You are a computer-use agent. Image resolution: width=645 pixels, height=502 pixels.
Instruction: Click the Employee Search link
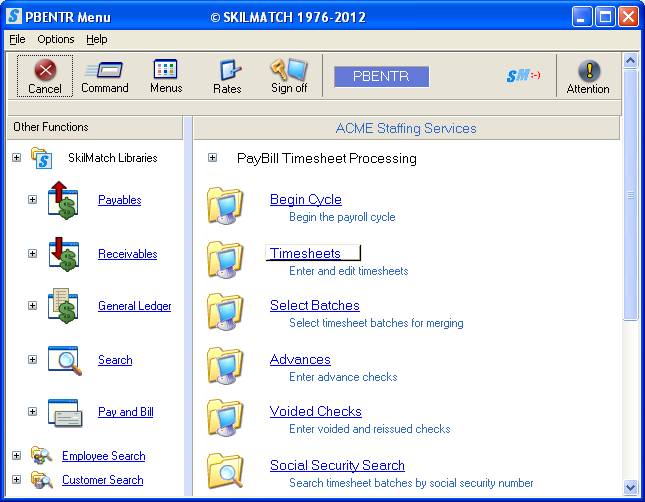coord(104,456)
